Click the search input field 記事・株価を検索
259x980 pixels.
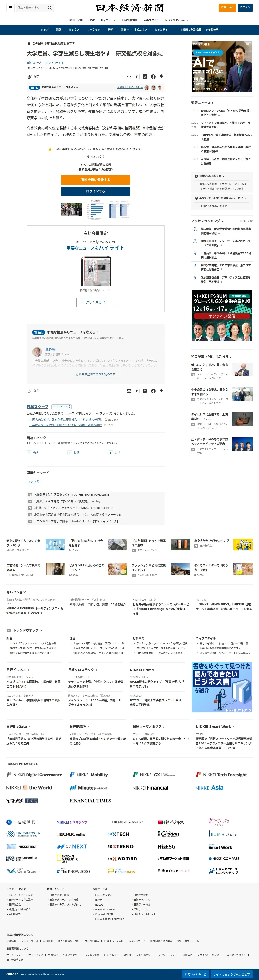coord(31,8)
